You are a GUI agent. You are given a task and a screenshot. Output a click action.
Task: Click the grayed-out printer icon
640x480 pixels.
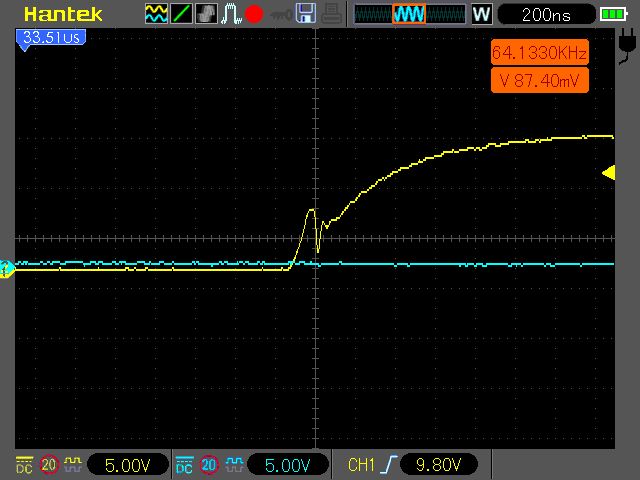331,13
